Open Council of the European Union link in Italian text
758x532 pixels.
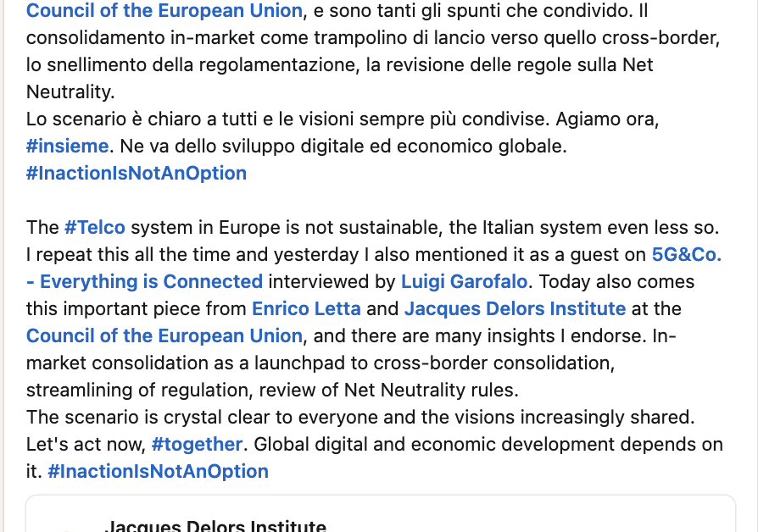point(164,10)
